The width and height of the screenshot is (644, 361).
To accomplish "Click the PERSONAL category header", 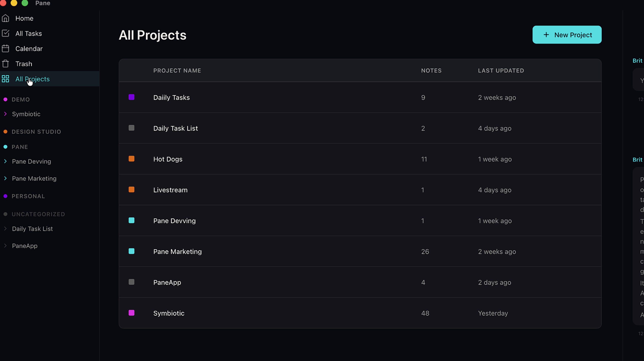I will pos(28,196).
